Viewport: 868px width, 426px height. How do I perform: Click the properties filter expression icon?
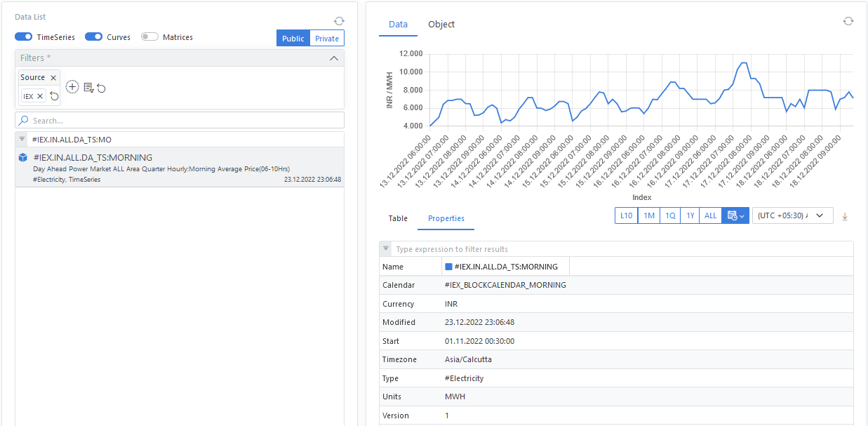click(x=386, y=249)
